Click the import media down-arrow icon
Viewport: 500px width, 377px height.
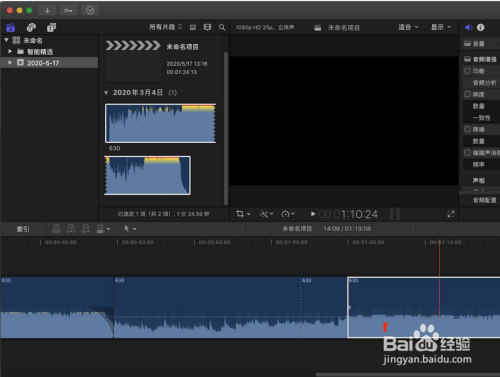(47, 10)
